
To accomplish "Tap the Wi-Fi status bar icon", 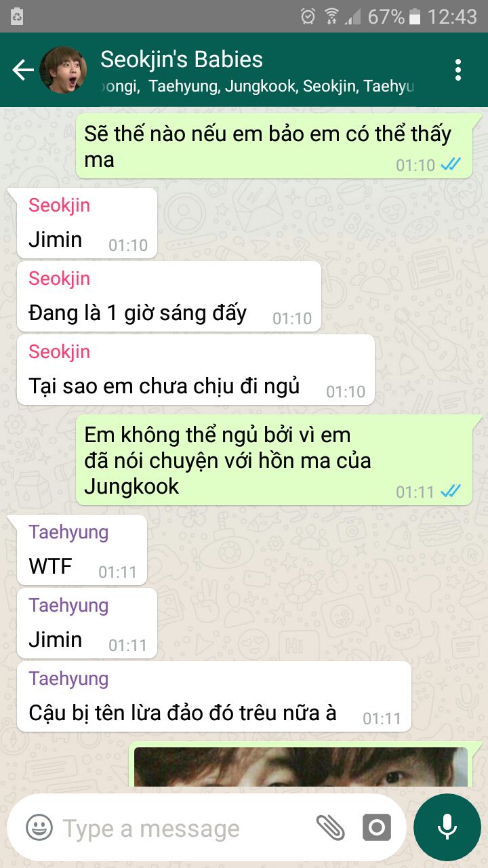I will [331, 16].
